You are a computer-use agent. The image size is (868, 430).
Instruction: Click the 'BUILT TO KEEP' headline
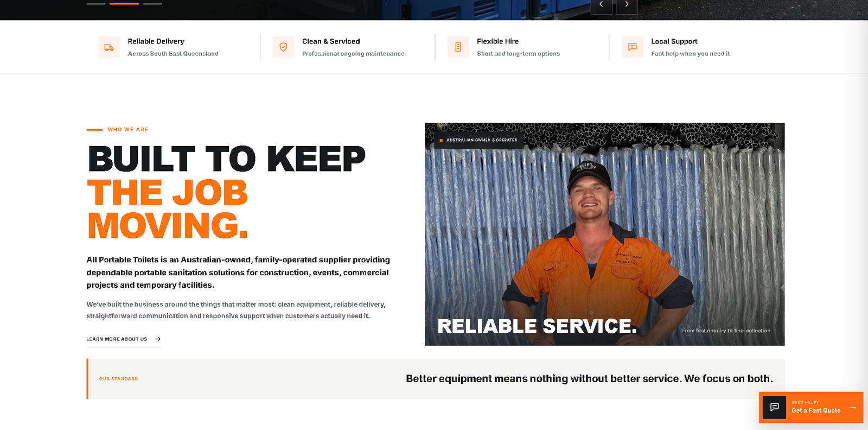(x=227, y=159)
